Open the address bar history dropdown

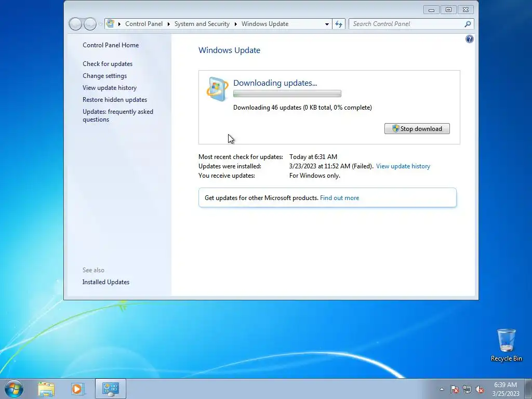[327, 24]
